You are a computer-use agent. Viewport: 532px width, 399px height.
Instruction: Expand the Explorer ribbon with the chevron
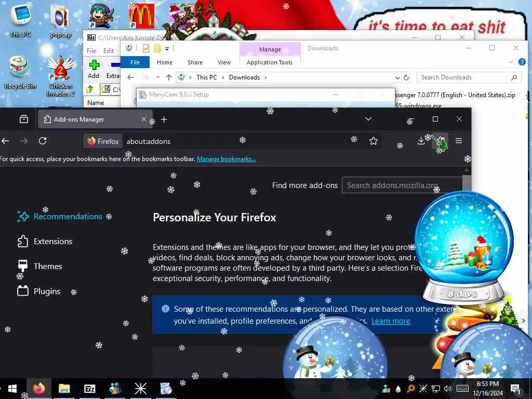pyautogui.click(x=511, y=62)
